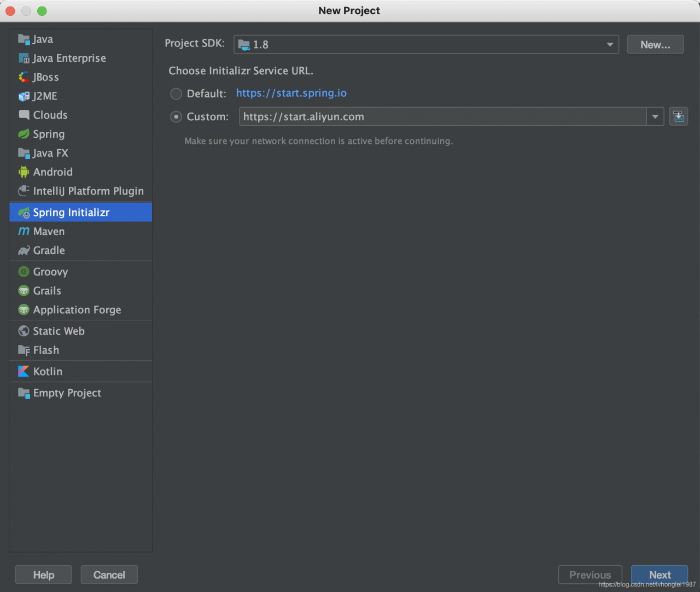Click the J2ME icon

coord(24,96)
